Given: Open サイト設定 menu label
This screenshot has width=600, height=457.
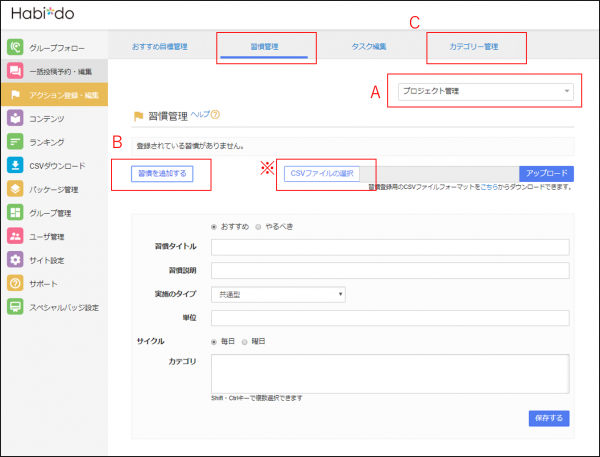Looking at the screenshot, I should tap(47, 260).
